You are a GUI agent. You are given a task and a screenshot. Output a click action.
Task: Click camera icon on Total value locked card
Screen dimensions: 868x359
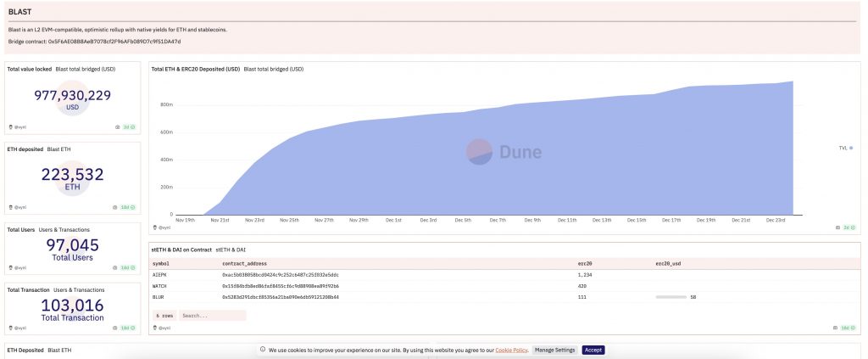[x=117, y=126]
